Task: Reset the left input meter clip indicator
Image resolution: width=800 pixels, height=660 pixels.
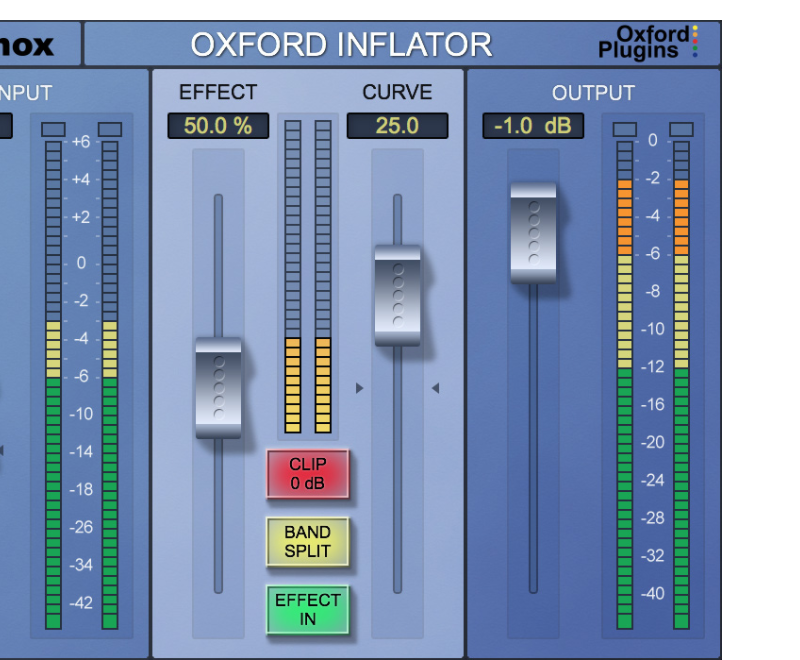Action: (53, 129)
